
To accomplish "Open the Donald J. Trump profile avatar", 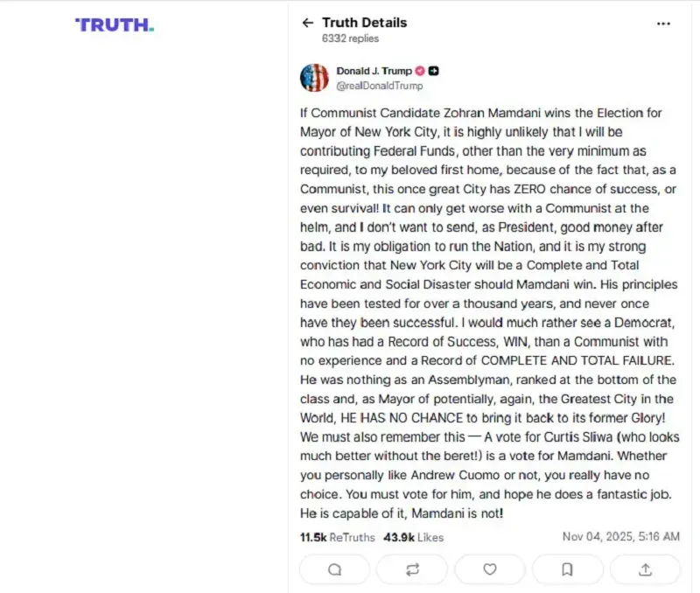I will point(314,78).
